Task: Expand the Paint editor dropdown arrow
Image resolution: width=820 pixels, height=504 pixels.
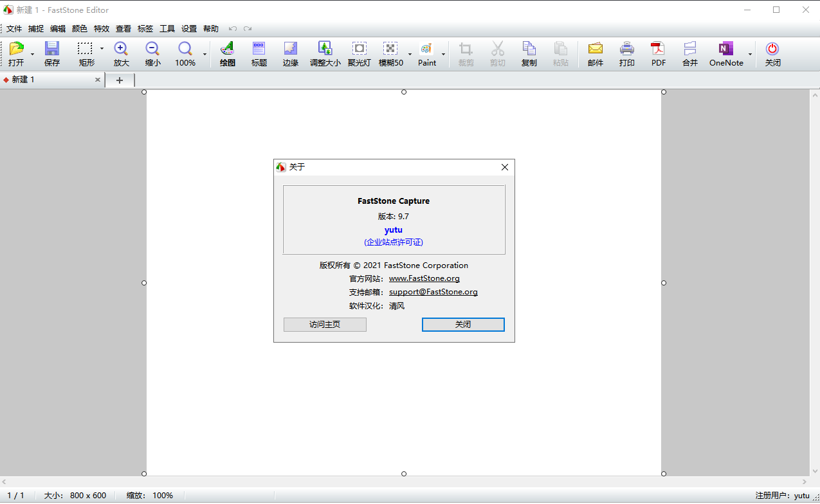Action: (x=443, y=55)
